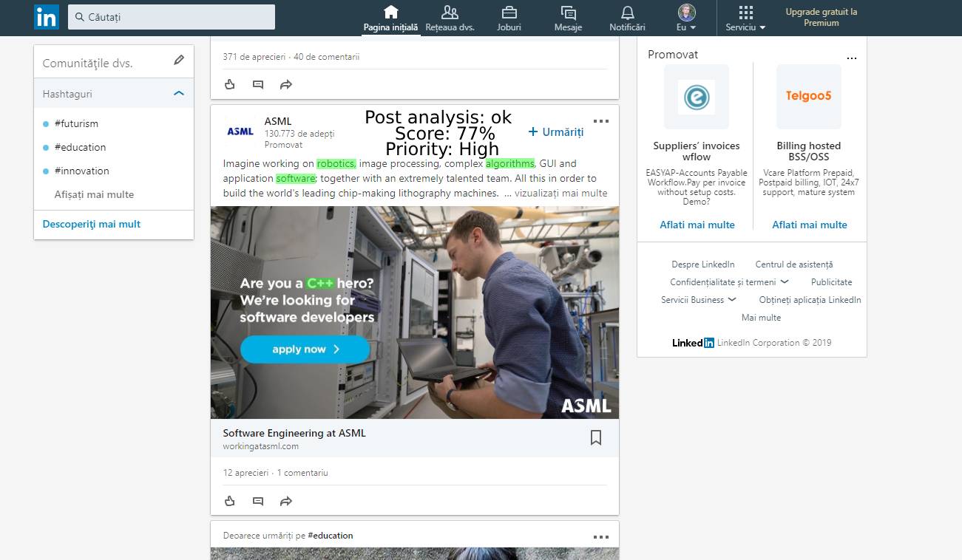Expand Confidențialitate și termeni dropdown
Image resolution: width=962 pixels, height=560 pixels.
coord(730,282)
